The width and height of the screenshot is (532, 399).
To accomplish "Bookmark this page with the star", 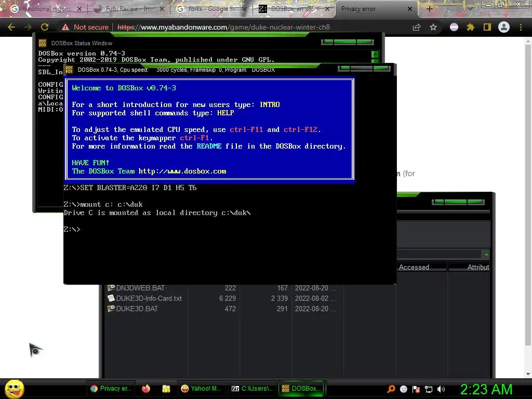I will (x=433, y=27).
